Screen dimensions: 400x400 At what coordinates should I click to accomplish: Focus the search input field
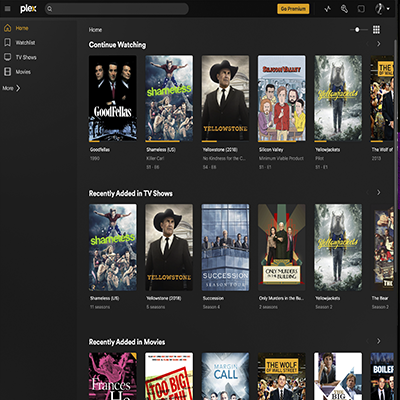(117, 9)
